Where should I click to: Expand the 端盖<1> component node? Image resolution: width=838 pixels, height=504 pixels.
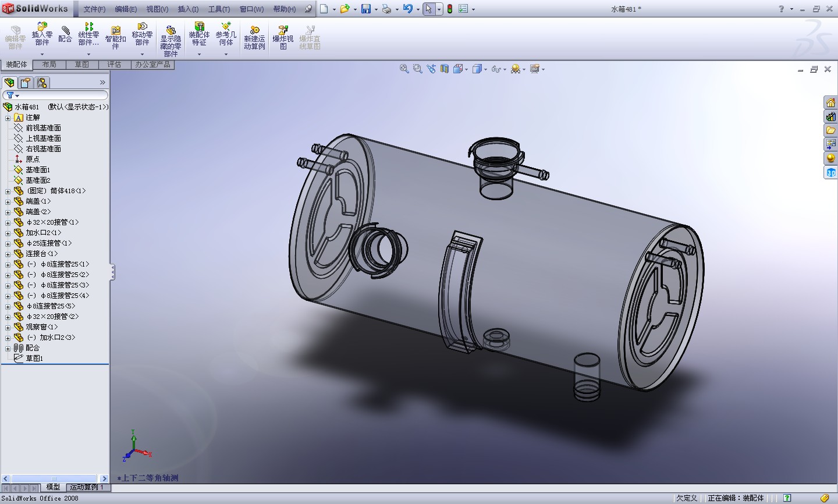pyautogui.click(x=8, y=201)
